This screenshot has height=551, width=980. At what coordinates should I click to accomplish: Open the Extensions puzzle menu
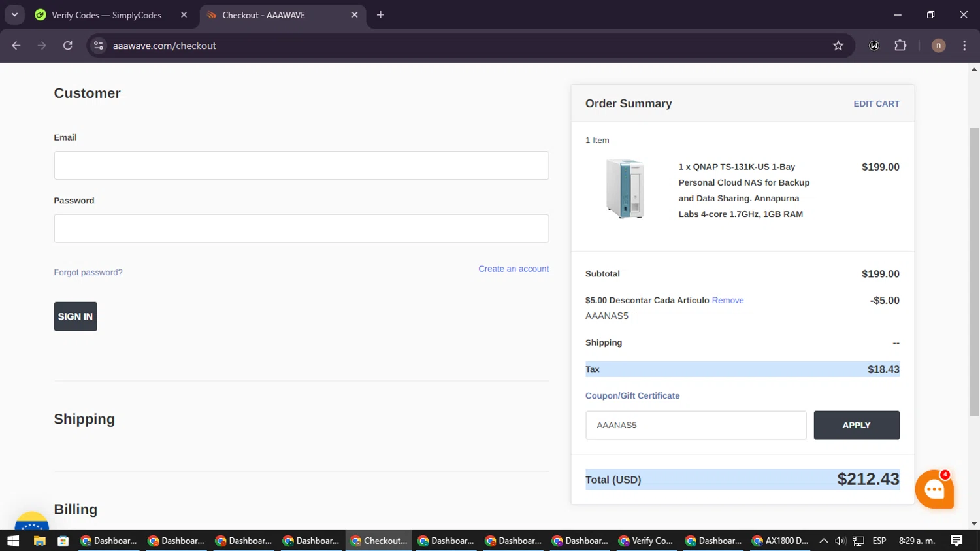point(900,46)
